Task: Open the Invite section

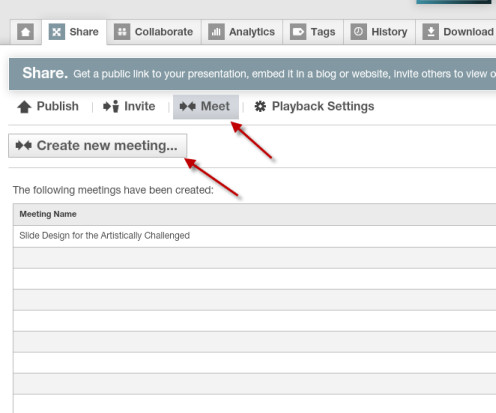Action: pyautogui.click(x=129, y=107)
